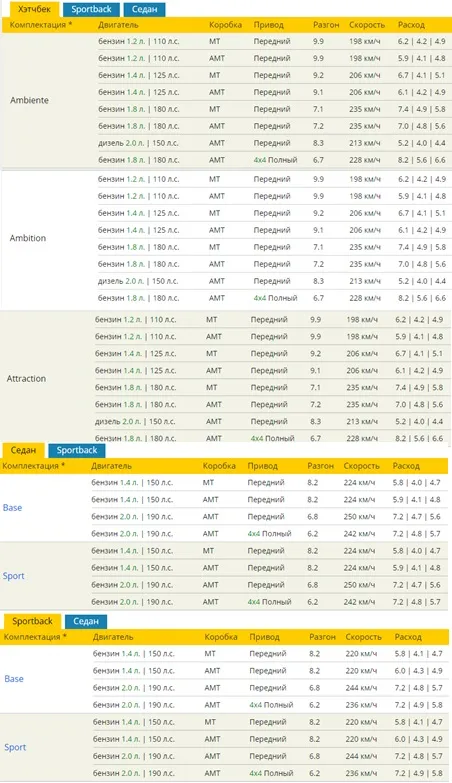Click the Ambiente trim label
This screenshot has height=783, width=452.
(29, 100)
